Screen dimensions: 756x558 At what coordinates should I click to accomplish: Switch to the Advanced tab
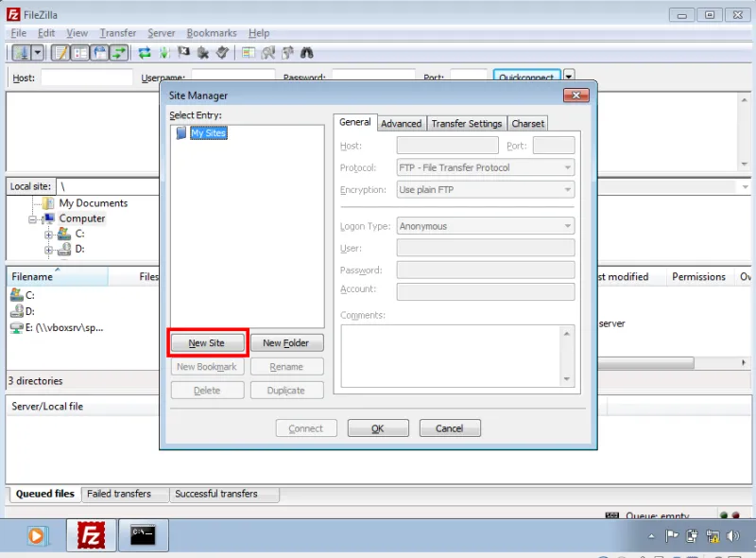(402, 123)
